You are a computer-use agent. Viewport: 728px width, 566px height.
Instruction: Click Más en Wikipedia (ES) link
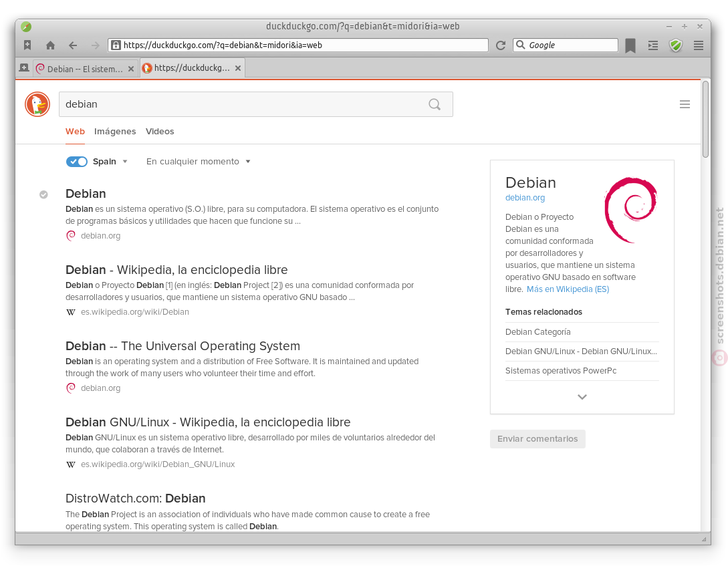(x=568, y=289)
